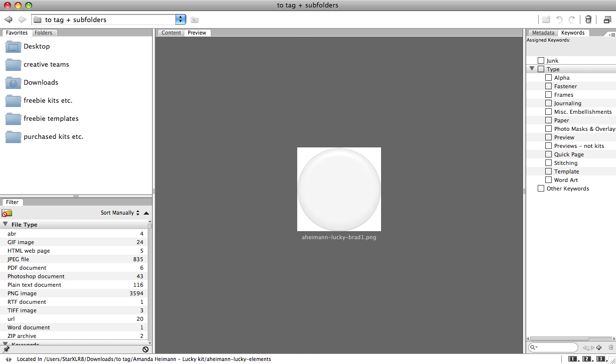The width and height of the screenshot is (616, 364).
Task: Click workspace 1 button in status bar
Action: point(573,358)
